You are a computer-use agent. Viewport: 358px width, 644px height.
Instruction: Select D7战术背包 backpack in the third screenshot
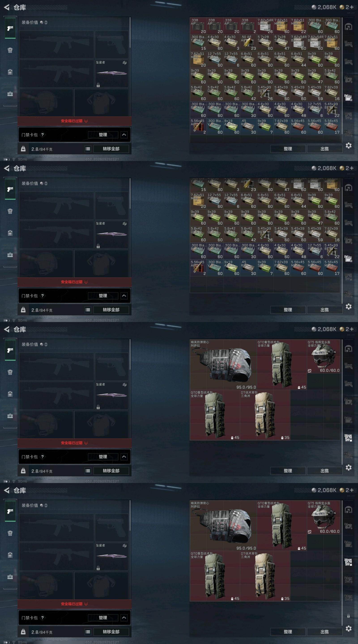click(265, 415)
